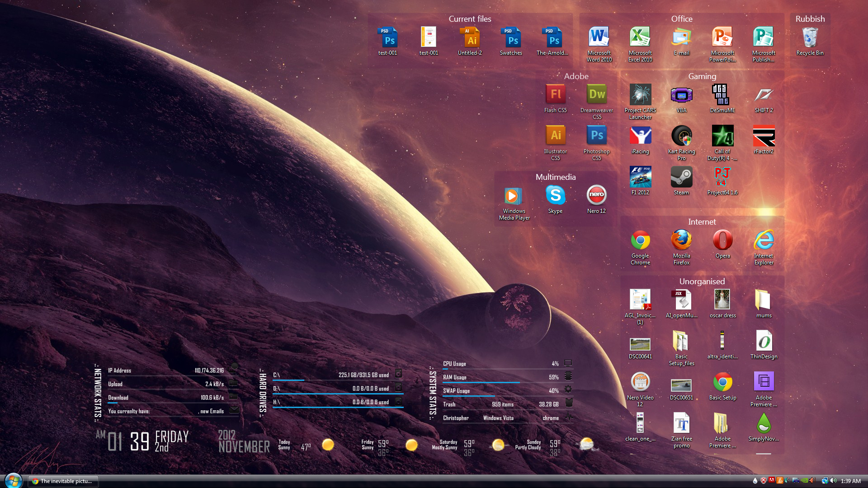Open DSC00641 image thumbnail
The width and height of the screenshot is (868, 488).
[640, 345]
